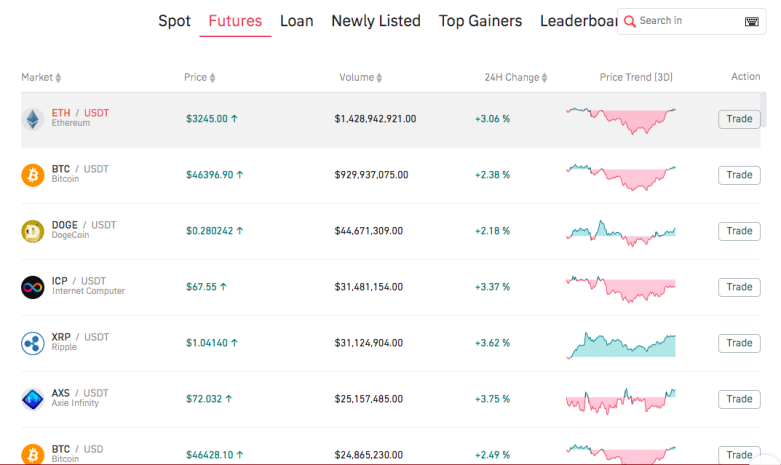The height and width of the screenshot is (465, 781).
Task: Open the virtual keyboard icon in search box
Action: (x=752, y=21)
